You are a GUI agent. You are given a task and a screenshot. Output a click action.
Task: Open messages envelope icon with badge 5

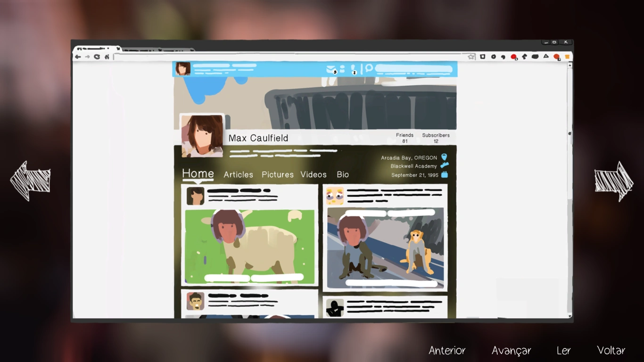coord(332,69)
